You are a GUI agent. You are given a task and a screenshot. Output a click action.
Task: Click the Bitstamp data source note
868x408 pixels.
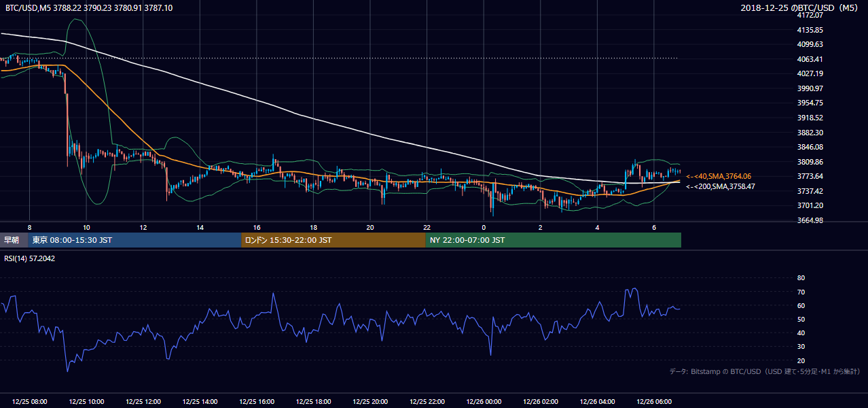765,371
